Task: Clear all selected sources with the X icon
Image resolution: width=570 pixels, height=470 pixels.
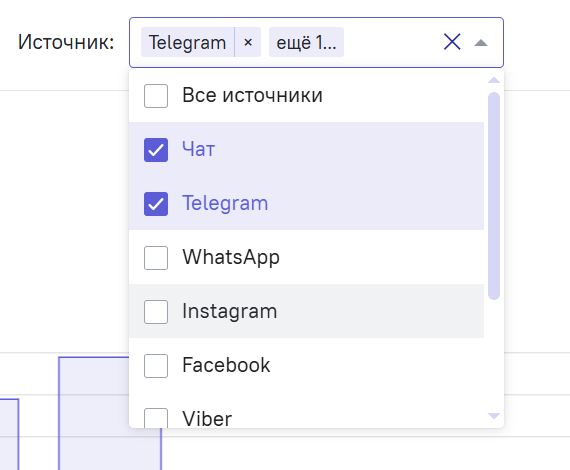Action: coord(452,42)
